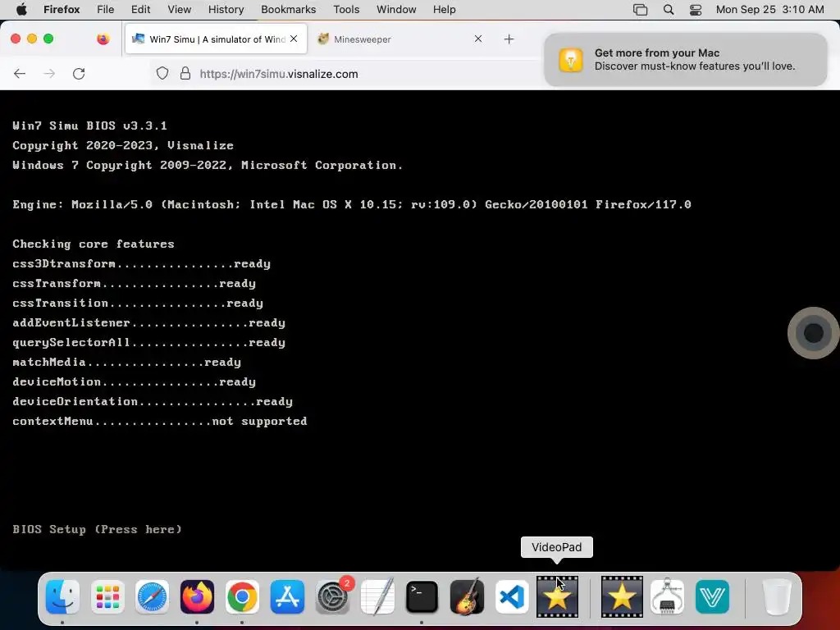
Task: Click the 'Win7 Simu BIOS v3.3.1' line
Action: point(89,126)
